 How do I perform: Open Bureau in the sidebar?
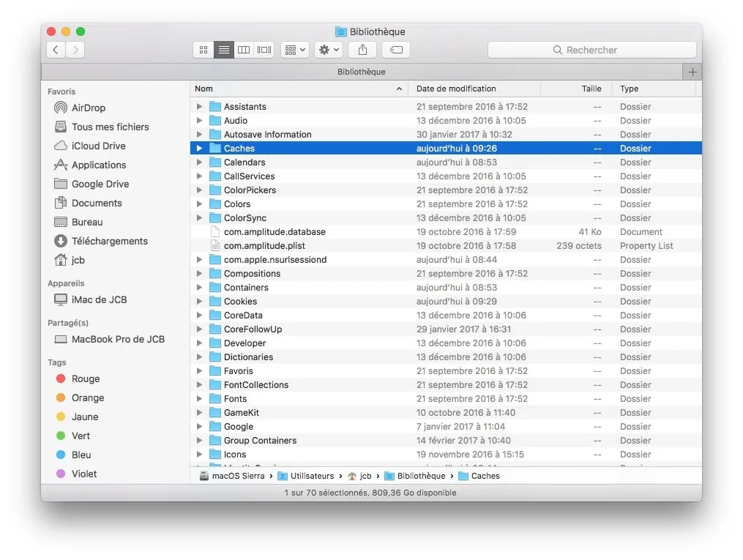tap(78, 222)
